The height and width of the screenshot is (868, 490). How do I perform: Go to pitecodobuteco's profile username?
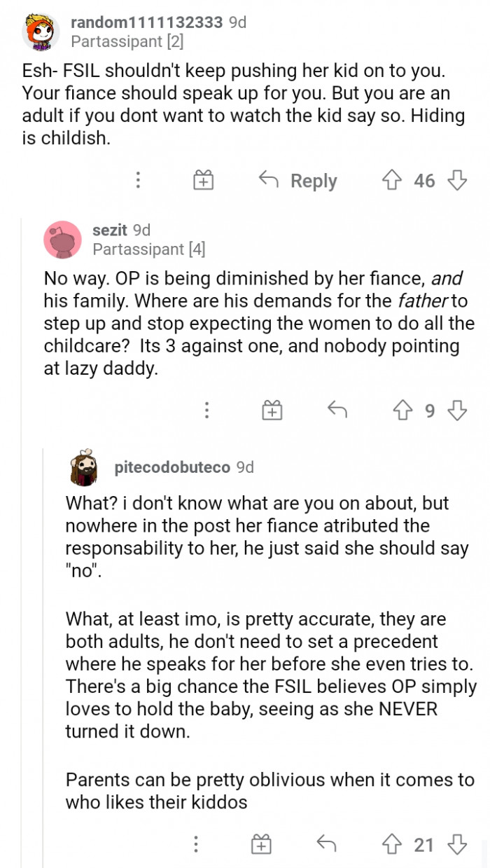(172, 467)
